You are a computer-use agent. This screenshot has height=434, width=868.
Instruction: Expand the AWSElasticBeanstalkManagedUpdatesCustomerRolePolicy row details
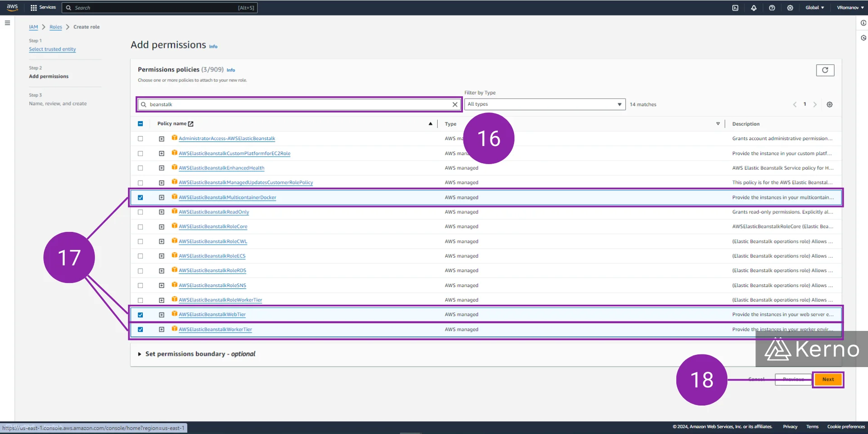point(161,183)
